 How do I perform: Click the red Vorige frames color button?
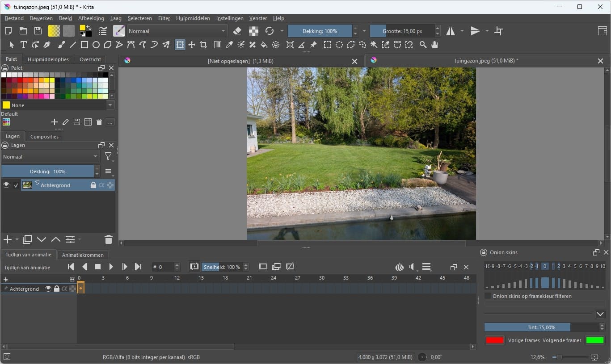point(494,340)
